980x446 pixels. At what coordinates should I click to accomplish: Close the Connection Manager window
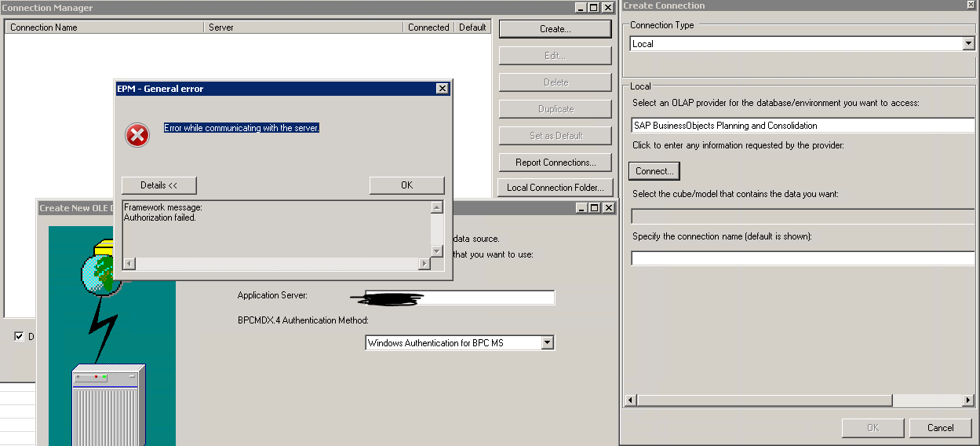607,7
